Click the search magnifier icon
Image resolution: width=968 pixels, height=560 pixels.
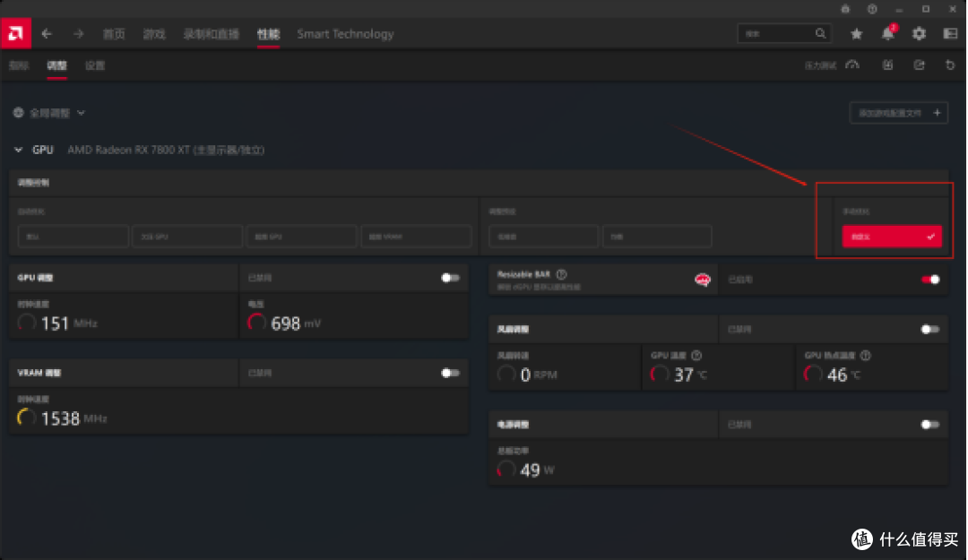pos(820,33)
